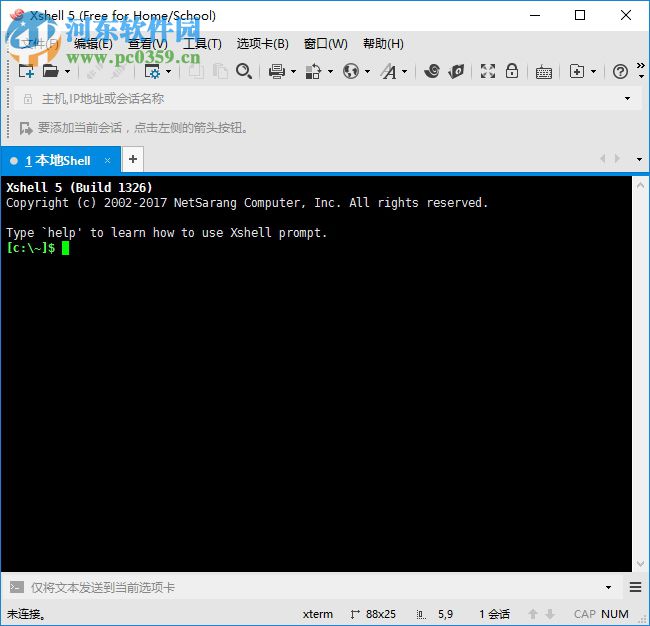Viewport: 650px width, 626px height.
Task: Expand the Print dropdown arrow
Action: (x=293, y=72)
